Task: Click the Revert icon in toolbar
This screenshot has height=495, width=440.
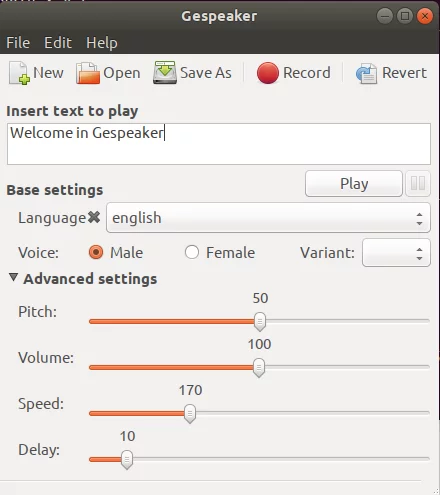Action: [x=366, y=73]
